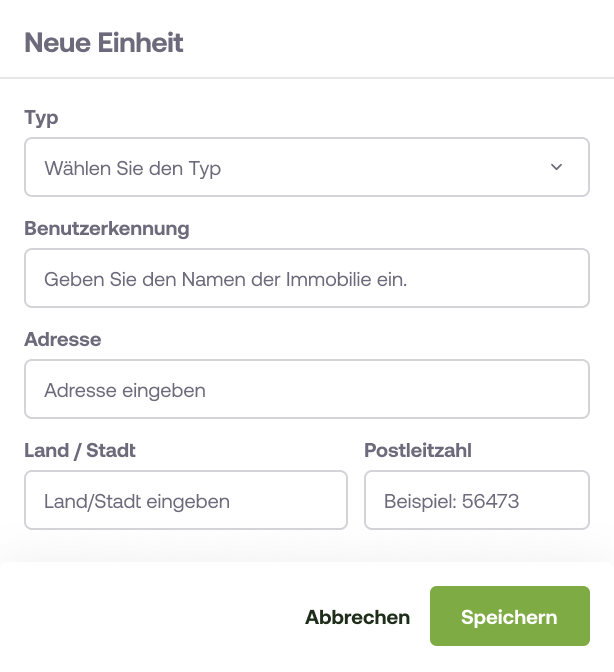Focus the Benutzerkennung input field

point(306,278)
